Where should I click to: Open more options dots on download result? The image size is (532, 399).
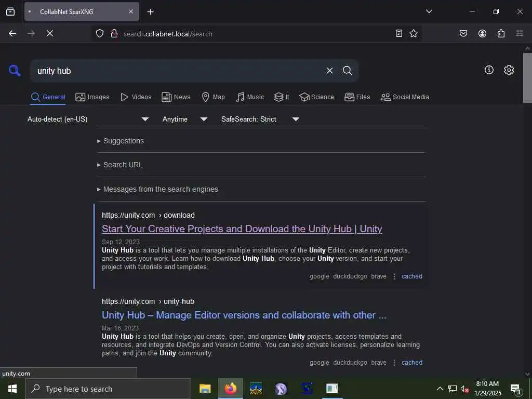394,276
